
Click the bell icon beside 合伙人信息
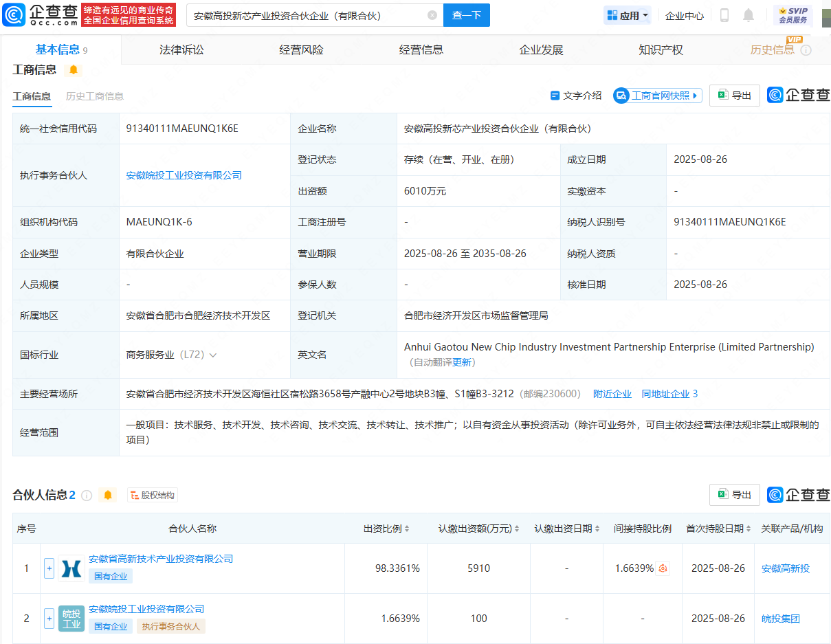tap(107, 495)
